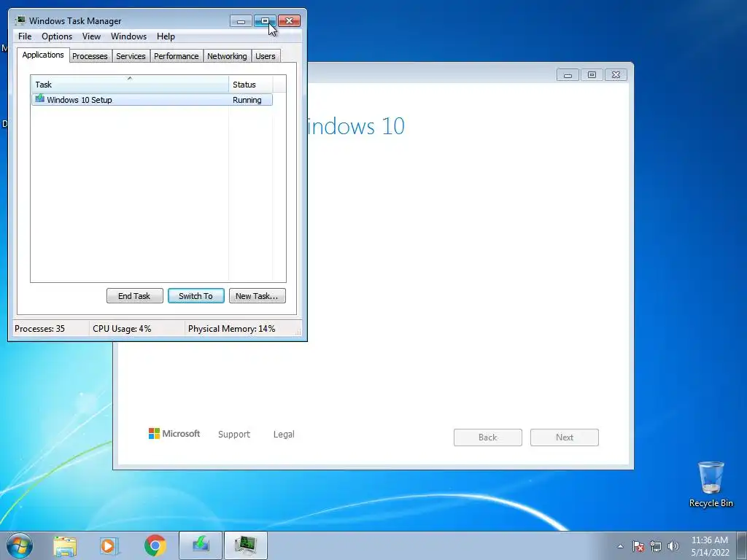Image resolution: width=747 pixels, height=560 pixels.
Task: Close the Windows 10 Setup window
Action: tap(616, 75)
